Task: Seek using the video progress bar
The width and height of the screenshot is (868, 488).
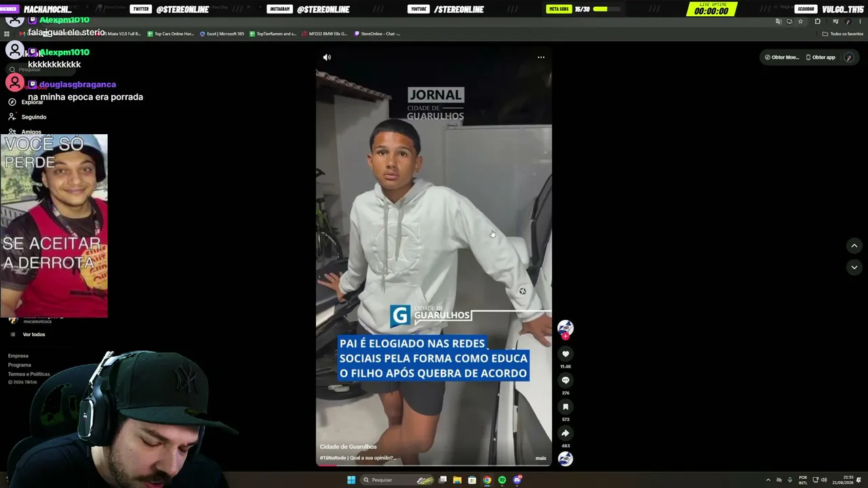Action: [434, 466]
